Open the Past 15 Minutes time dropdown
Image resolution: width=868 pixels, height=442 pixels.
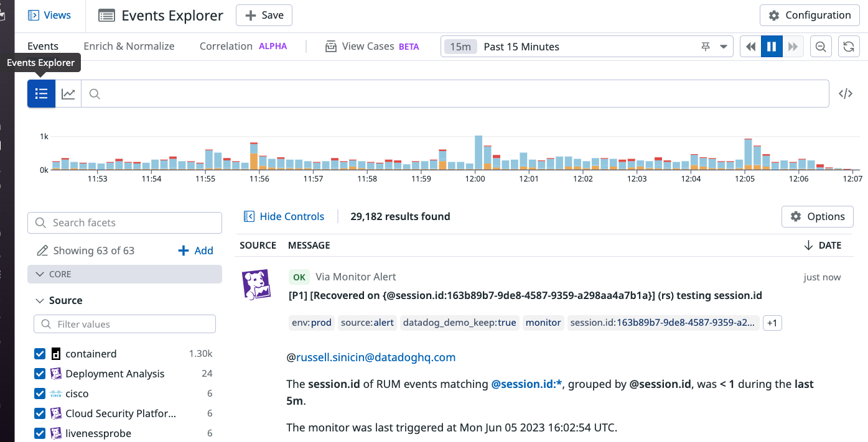point(723,47)
